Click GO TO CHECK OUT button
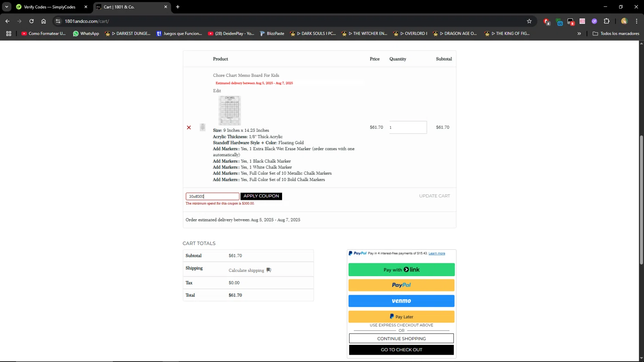Viewport: 644px width, 362px height. 401,350
